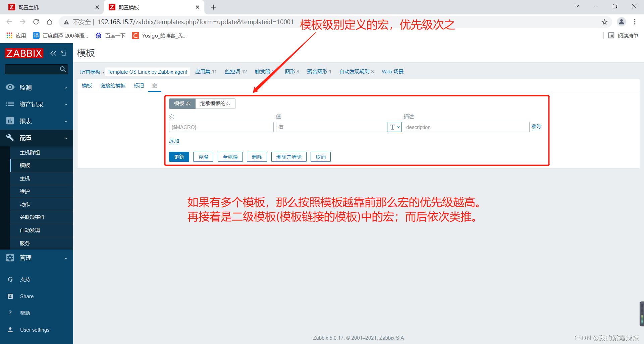Open 模板 in configuration menu
Image resolution: width=644 pixels, height=344 pixels.
[x=42, y=165]
